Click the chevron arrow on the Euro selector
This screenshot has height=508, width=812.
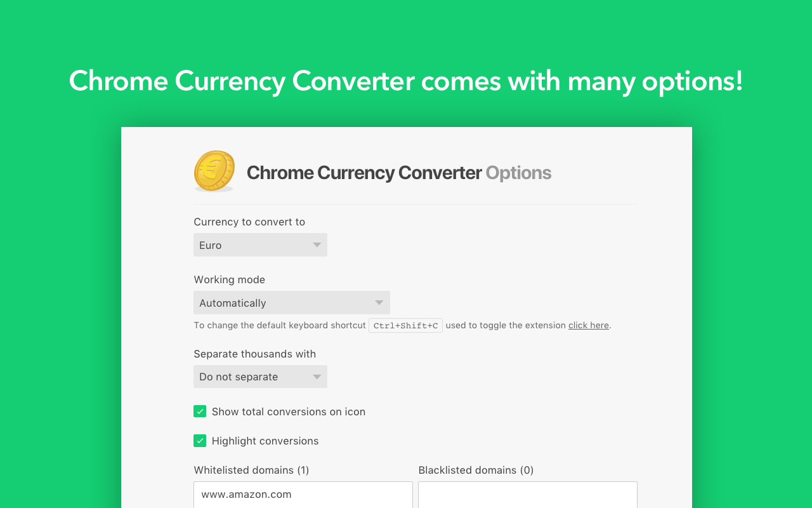[x=317, y=244]
